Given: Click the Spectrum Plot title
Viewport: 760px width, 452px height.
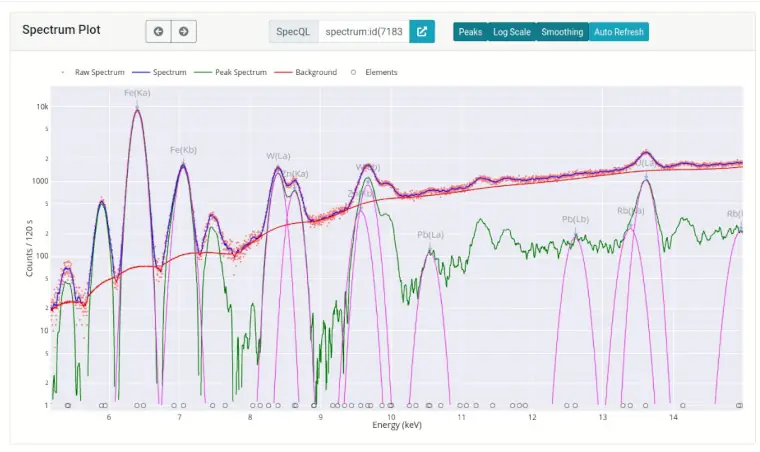Looking at the screenshot, I should [61, 30].
